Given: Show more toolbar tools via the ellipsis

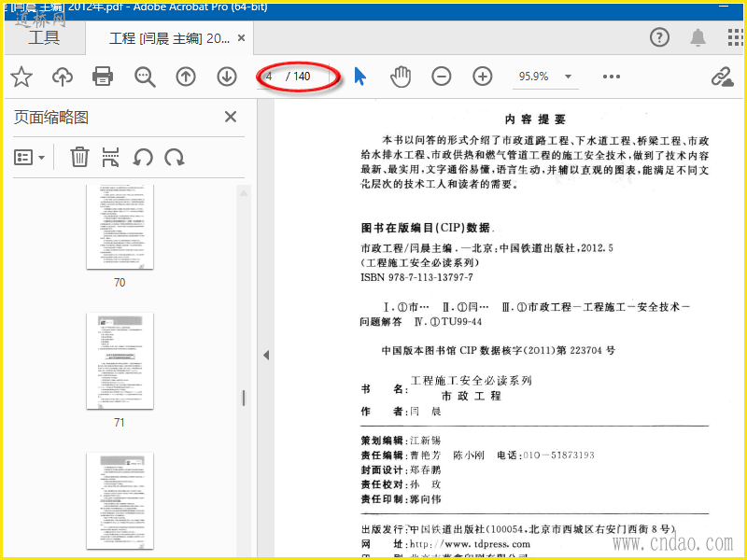Looking at the screenshot, I should [x=612, y=77].
